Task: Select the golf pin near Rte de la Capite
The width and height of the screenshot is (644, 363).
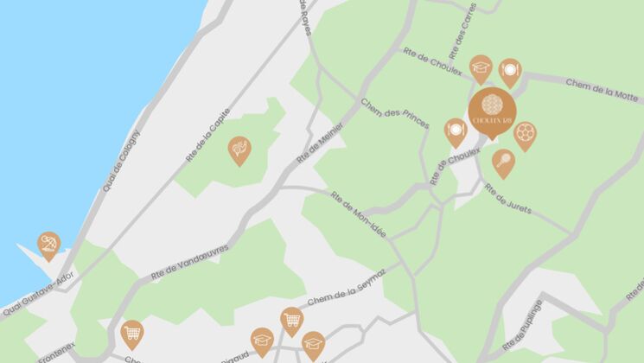Action: (x=239, y=151)
